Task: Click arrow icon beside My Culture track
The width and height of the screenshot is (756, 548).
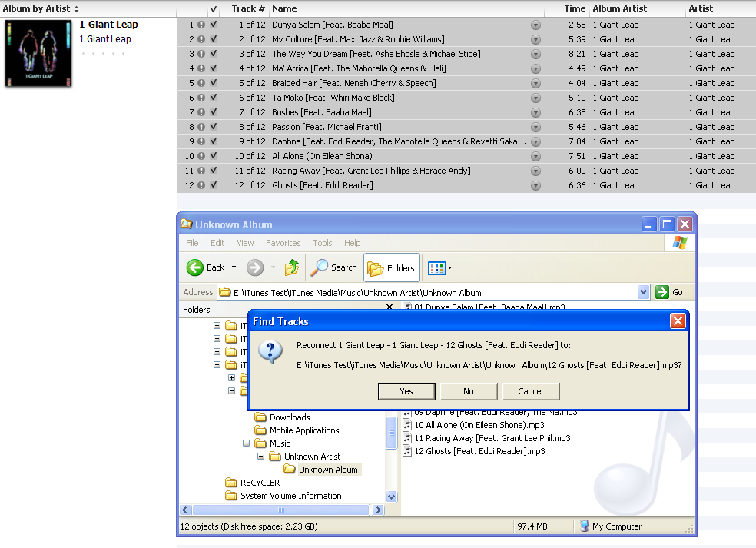Action: point(535,39)
